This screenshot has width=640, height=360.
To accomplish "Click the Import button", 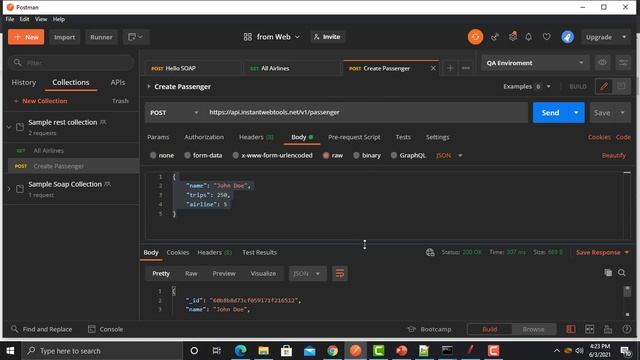I will coord(64,37).
